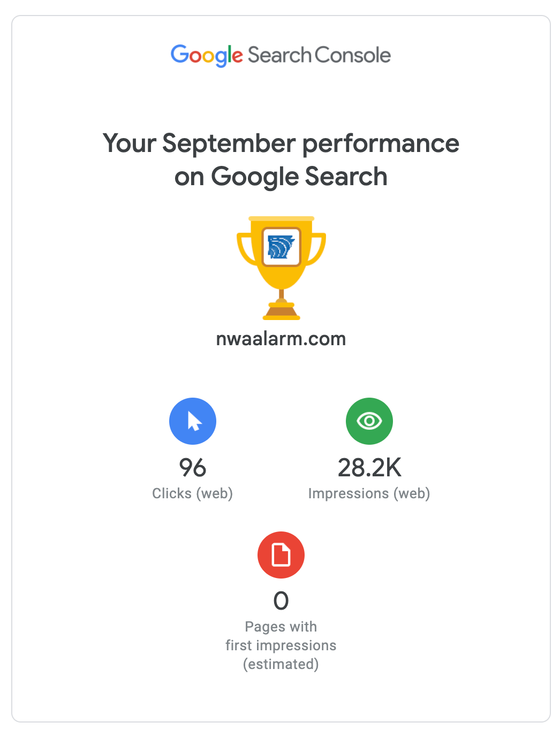This screenshot has width=560, height=730.
Task: Click the word "Search" in the header logo
Action: [x=279, y=55]
